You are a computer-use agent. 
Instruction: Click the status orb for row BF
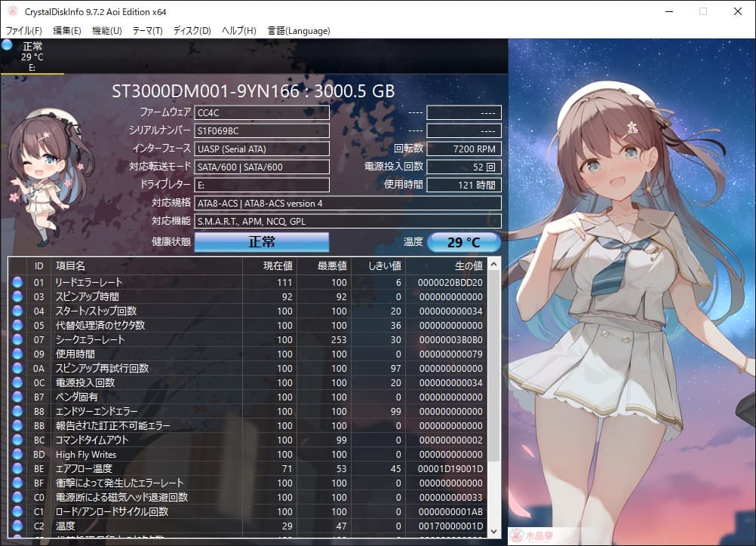tap(17, 483)
